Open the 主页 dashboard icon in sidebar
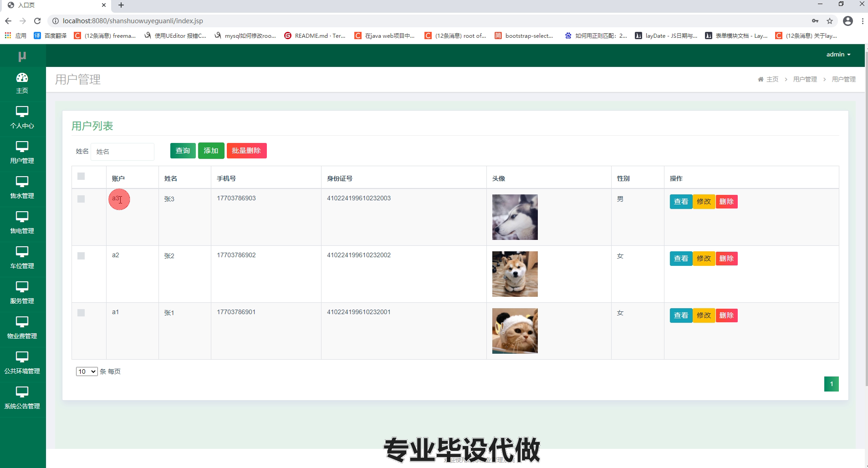868x468 pixels. 22,77
